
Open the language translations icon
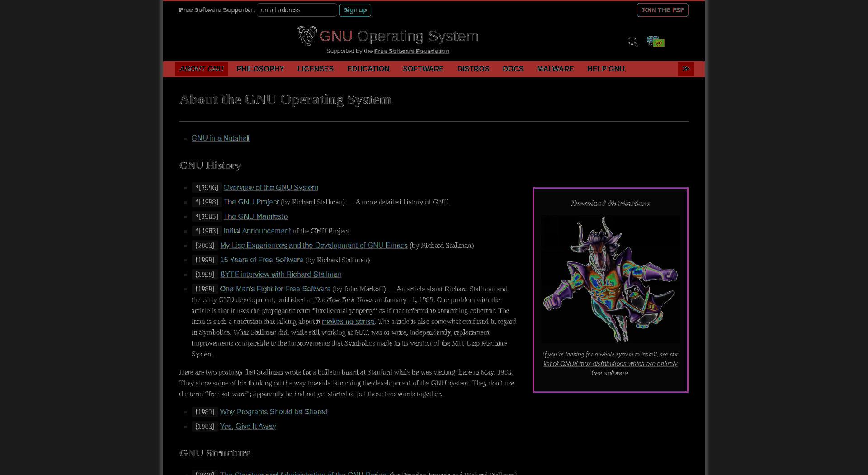pos(656,42)
